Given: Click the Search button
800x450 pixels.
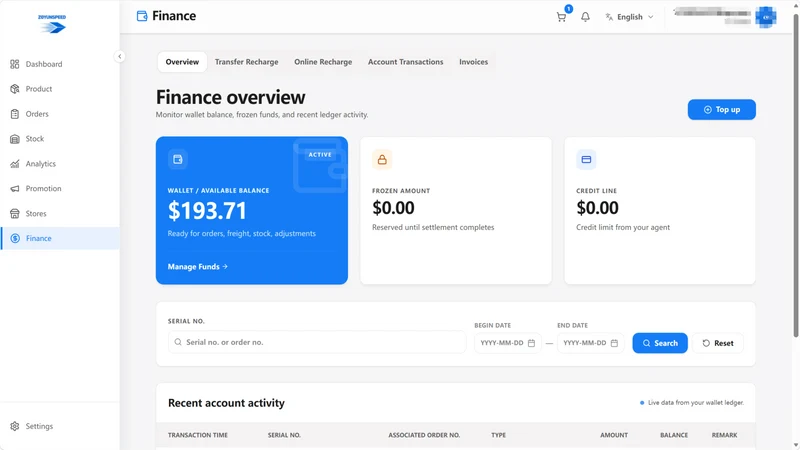Looking at the screenshot, I should coord(660,343).
